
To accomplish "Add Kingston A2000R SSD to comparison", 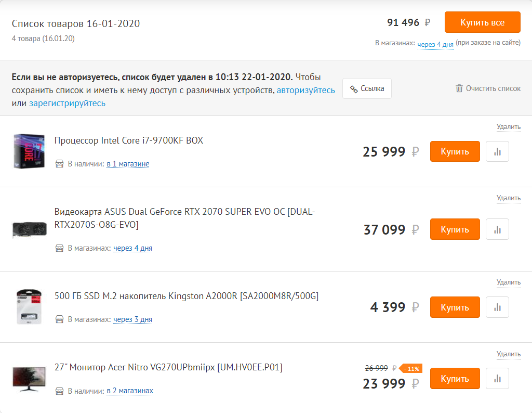I will click(x=497, y=307).
